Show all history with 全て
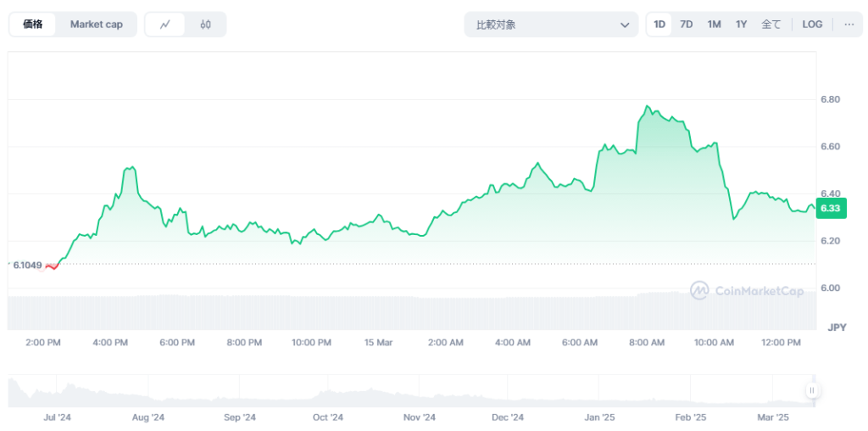The image size is (868, 431). pos(771,25)
